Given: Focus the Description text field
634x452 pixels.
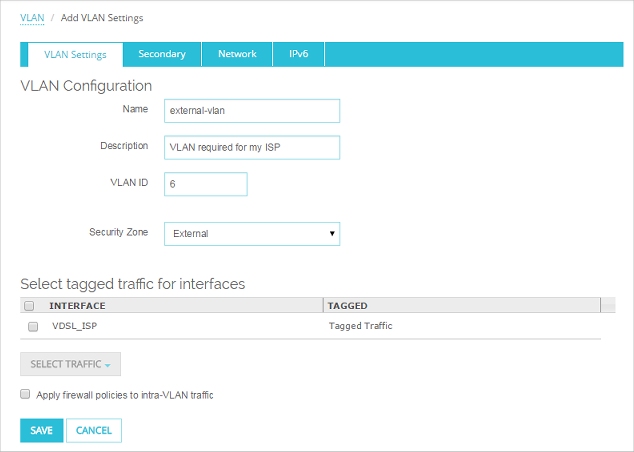Looking at the screenshot, I should pyautogui.click(x=251, y=147).
